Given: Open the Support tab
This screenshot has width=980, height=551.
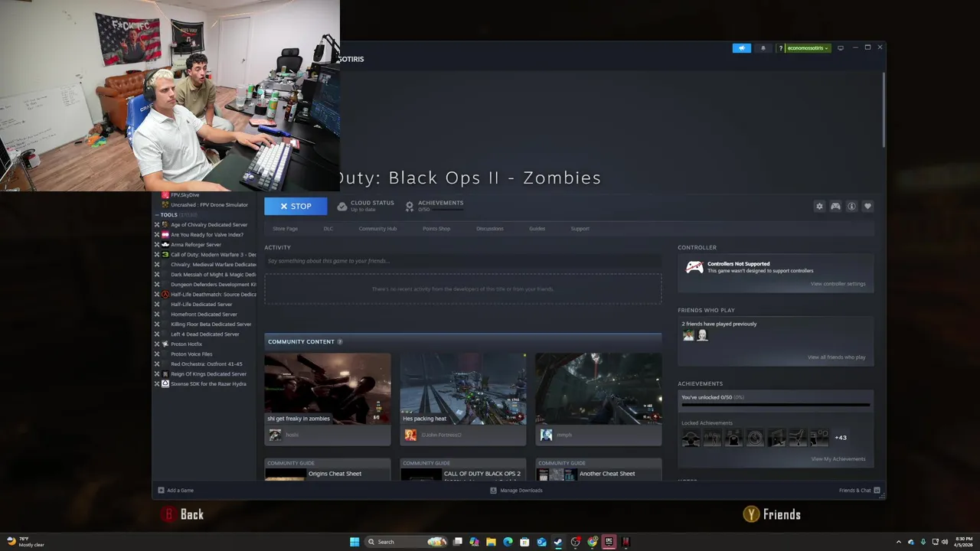Looking at the screenshot, I should [580, 229].
